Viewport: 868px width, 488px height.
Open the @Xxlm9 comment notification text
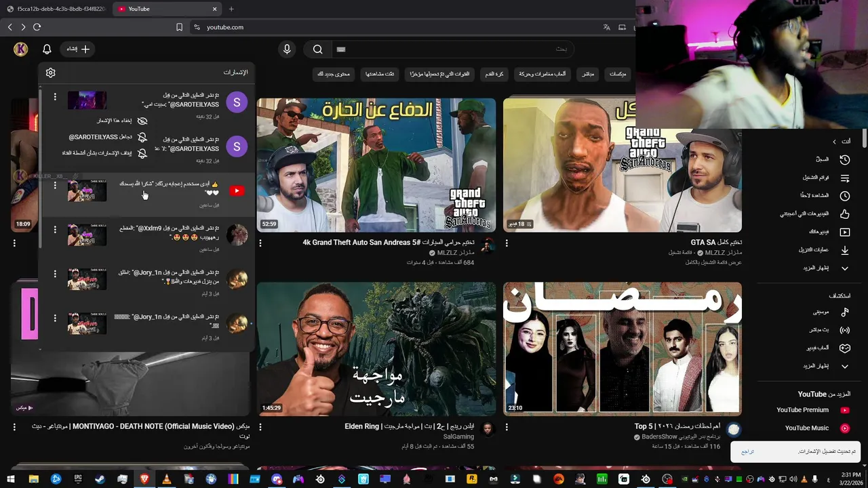coord(169,232)
